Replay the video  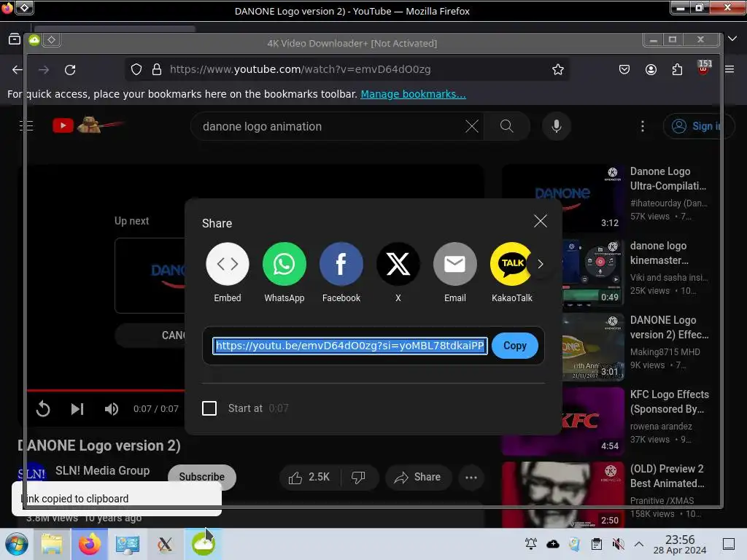[43, 408]
